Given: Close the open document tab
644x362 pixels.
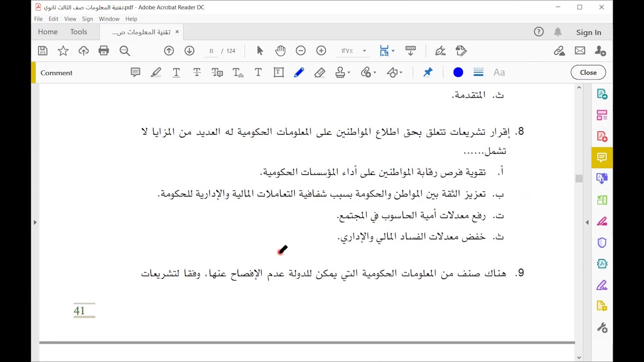Looking at the screenshot, I should tap(177, 32).
